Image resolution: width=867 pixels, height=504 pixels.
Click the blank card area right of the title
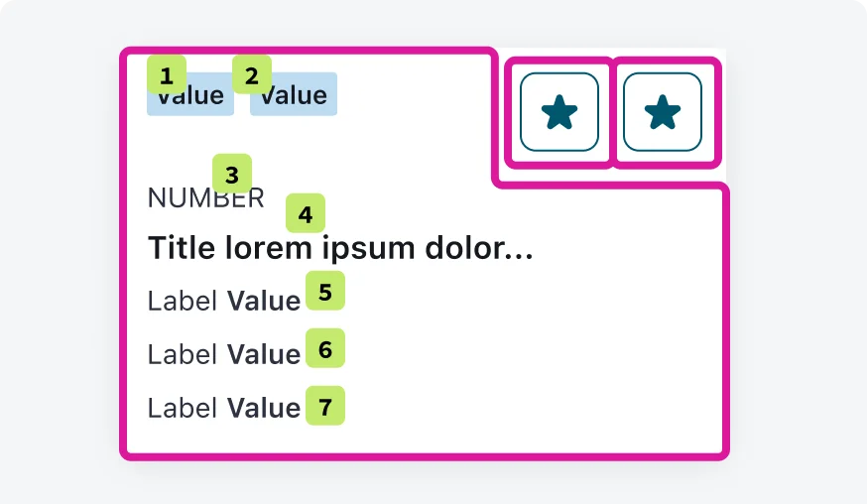[x=625, y=248]
